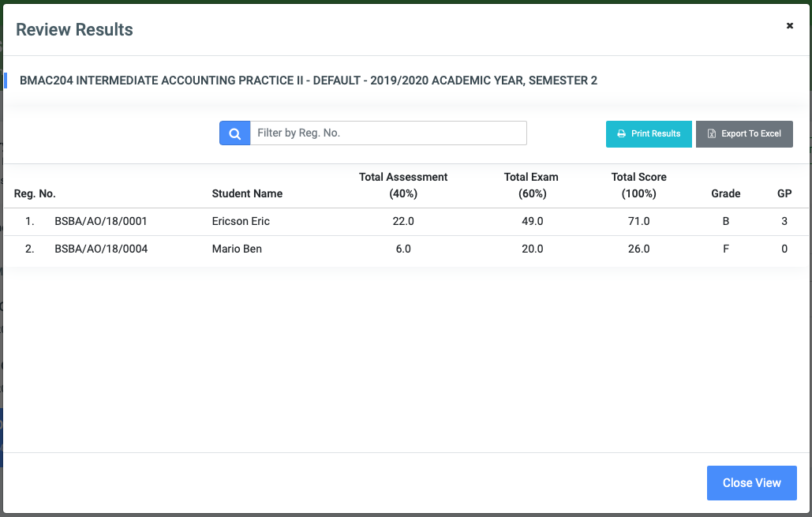Click the Total Score (100%) column header
Screen dimensions: 812x517
638,185
